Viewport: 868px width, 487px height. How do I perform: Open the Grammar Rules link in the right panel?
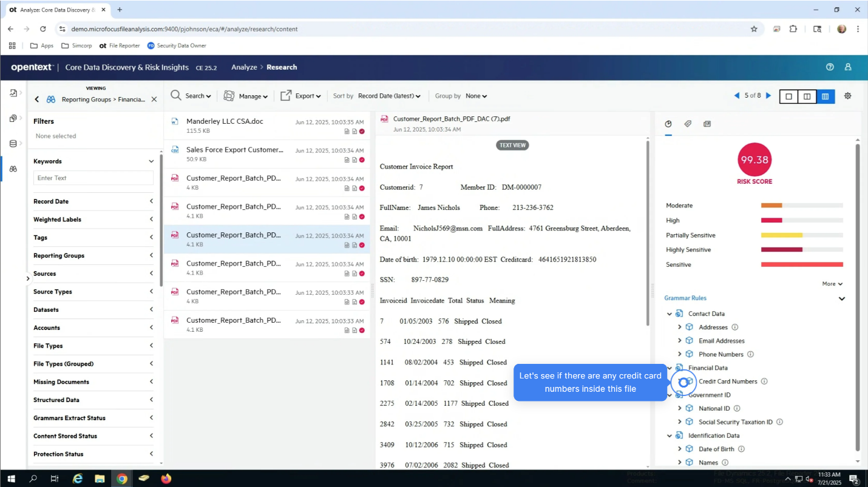tap(685, 298)
